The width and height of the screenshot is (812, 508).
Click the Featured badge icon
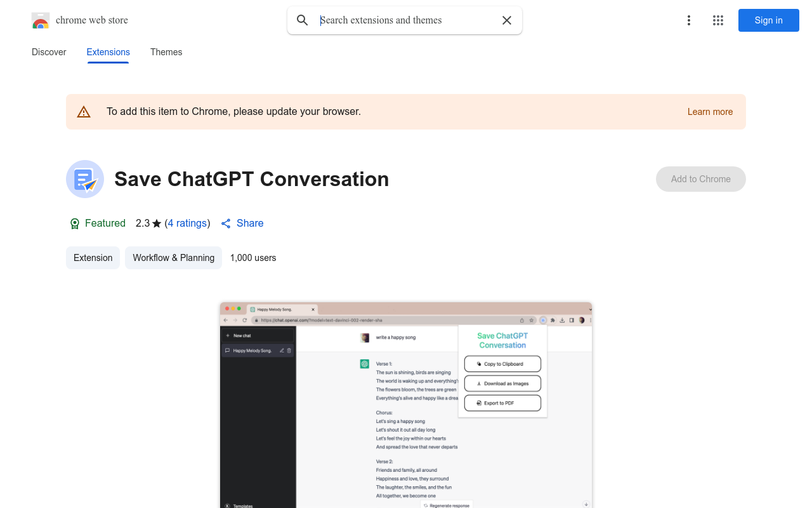coord(75,224)
